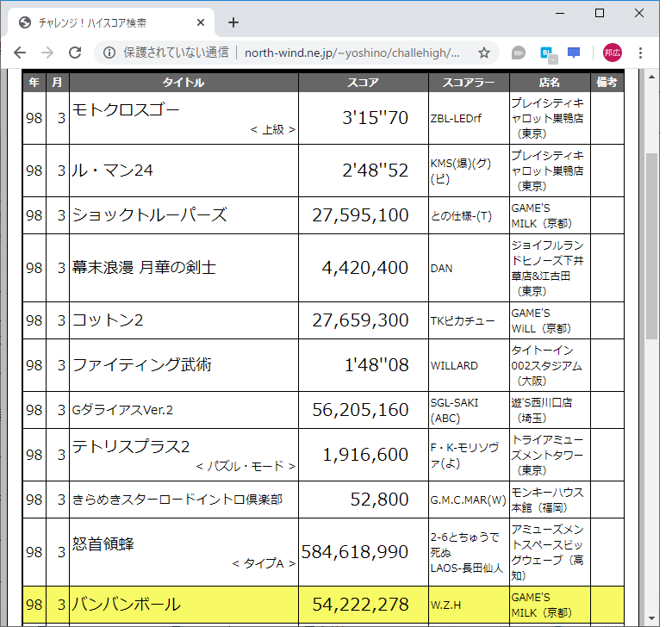Select score 1,916,600
This screenshot has width=672, height=627.
point(365,455)
